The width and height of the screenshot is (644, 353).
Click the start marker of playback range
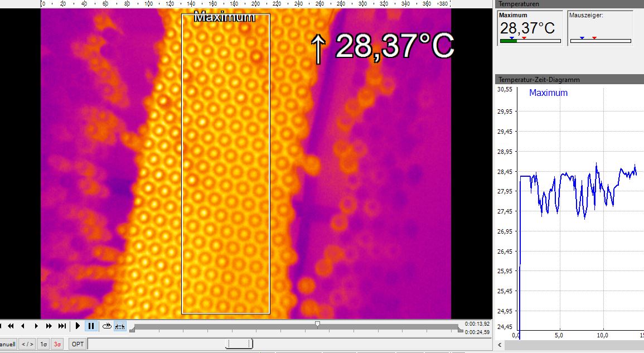click(132, 330)
